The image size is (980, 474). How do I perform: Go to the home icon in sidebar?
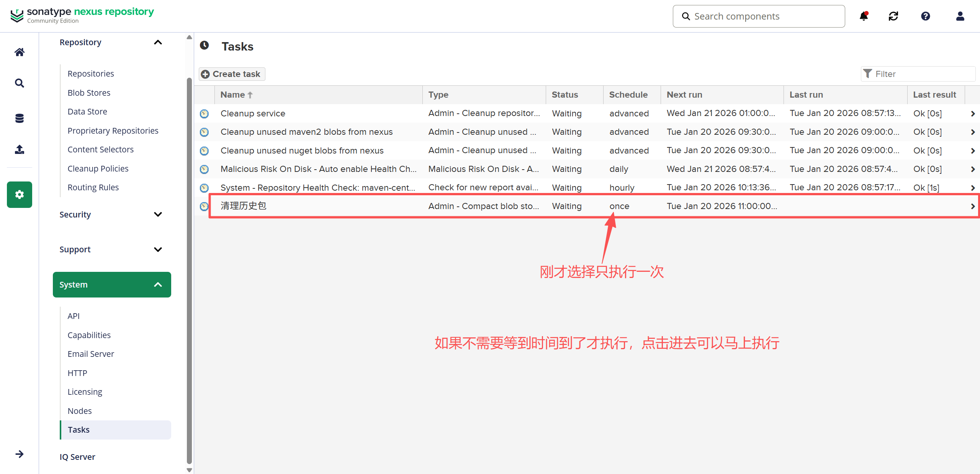click(x=20, y=52)
